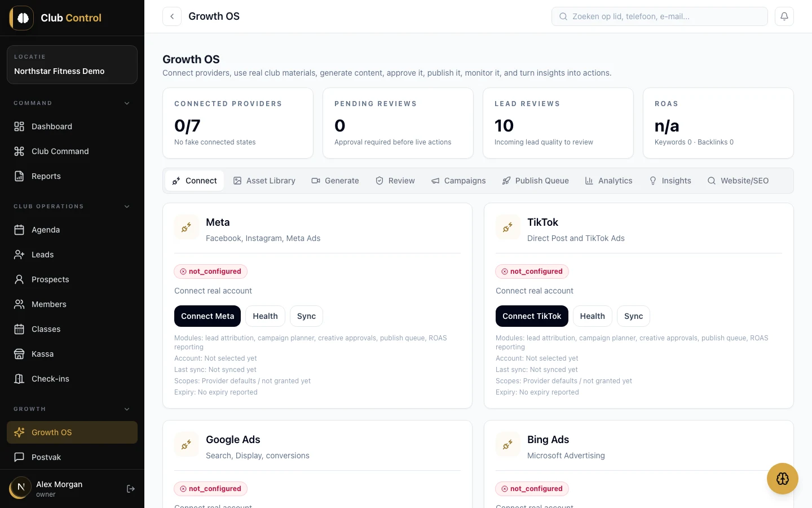Image resolution: width=812 pixels, height=508 pixels.
Task: Click the Google Ads card title
Action: [x=233, y=440]
